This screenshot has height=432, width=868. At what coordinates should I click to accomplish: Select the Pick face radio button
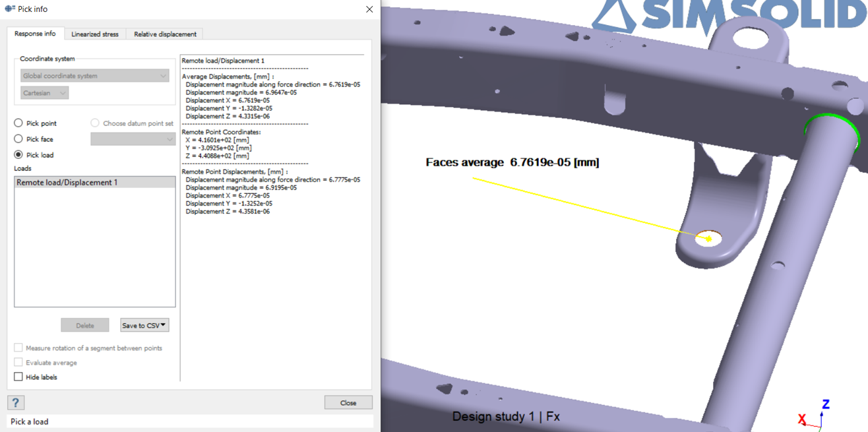click(18, 139)
